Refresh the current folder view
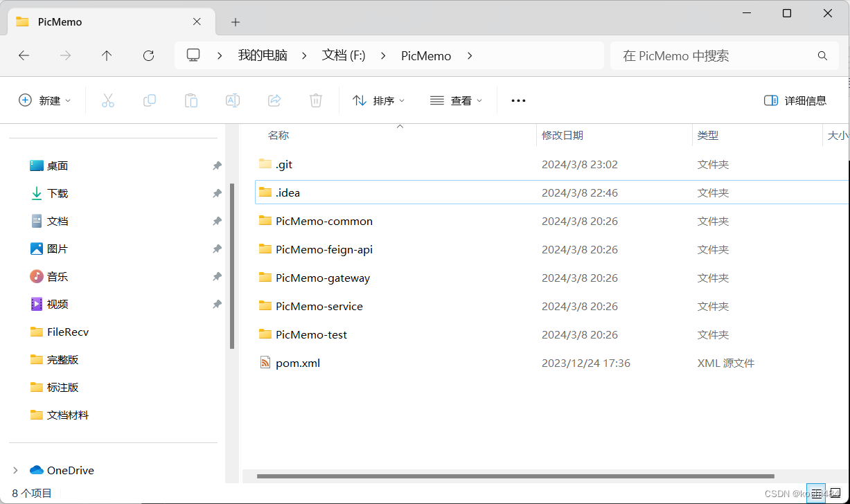Screen dimensions: 850x504 (148, 55)
